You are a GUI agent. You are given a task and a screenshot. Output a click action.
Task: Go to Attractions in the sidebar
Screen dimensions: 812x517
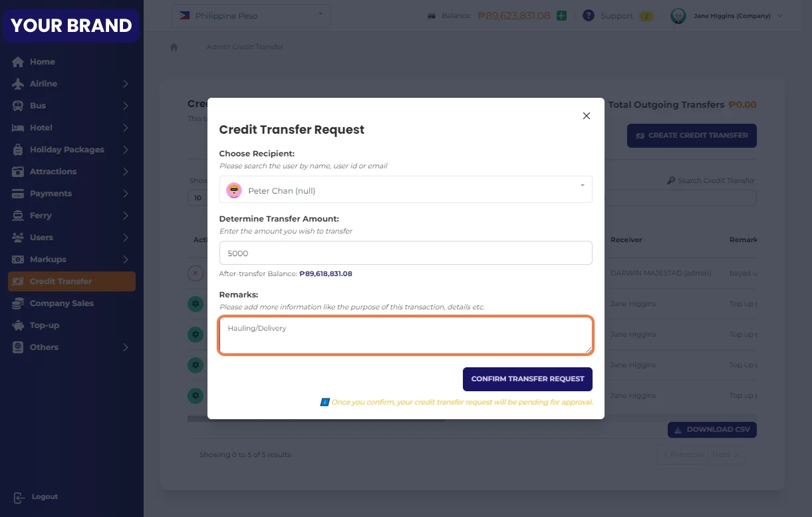pyautogui.click(x=53, y=172)
